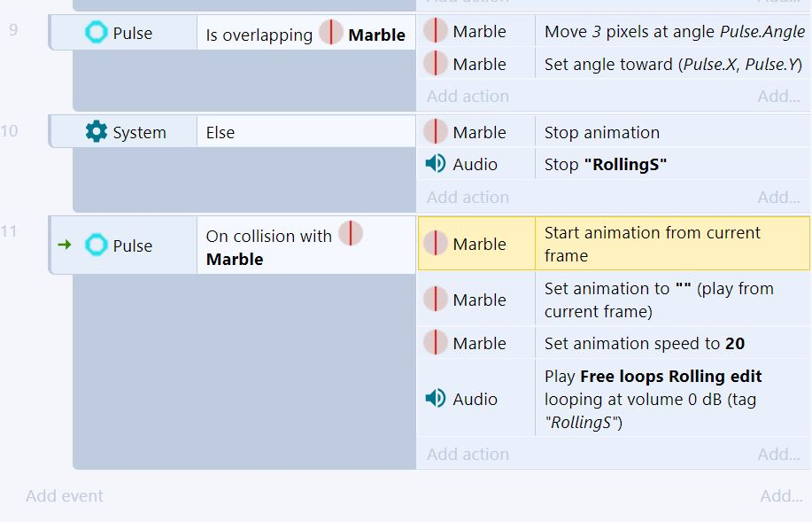Click the Pulse icon in event 9
Image resolution: width=812 pixels, height=522 pixels.
(96, 33)
